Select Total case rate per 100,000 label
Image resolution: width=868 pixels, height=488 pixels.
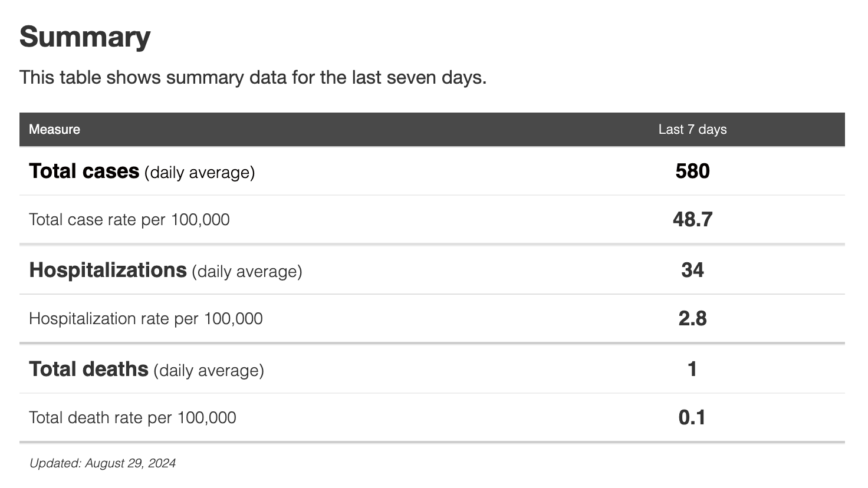tap(129, 220)
